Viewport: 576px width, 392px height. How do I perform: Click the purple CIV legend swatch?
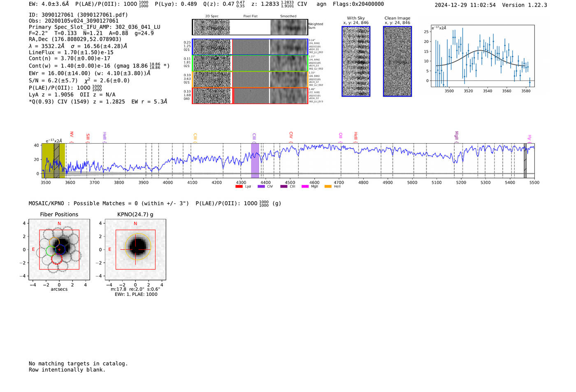(261, 187)
